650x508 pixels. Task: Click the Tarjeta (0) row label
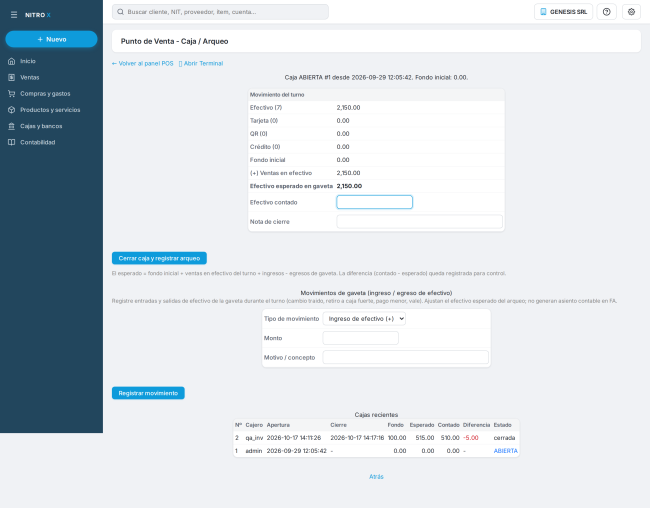pos(264,121)
